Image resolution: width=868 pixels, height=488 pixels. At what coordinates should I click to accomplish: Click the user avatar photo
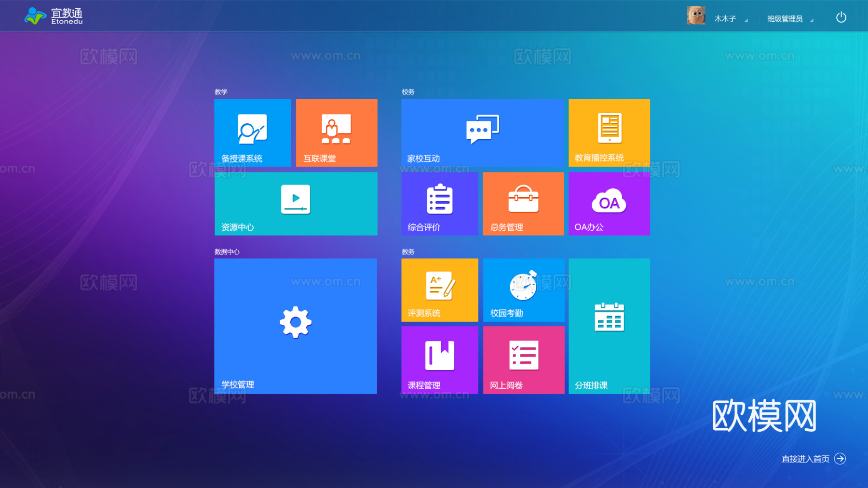click(696, 16)
